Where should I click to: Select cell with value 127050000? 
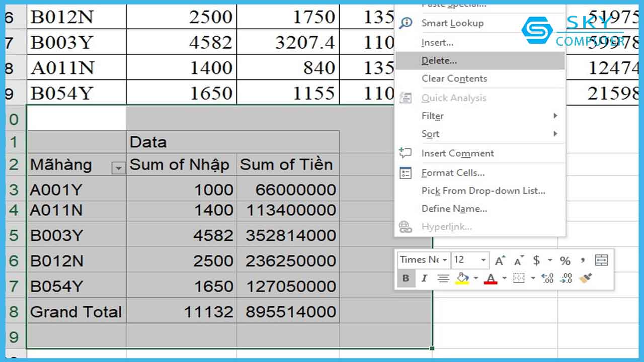[288, 286]
